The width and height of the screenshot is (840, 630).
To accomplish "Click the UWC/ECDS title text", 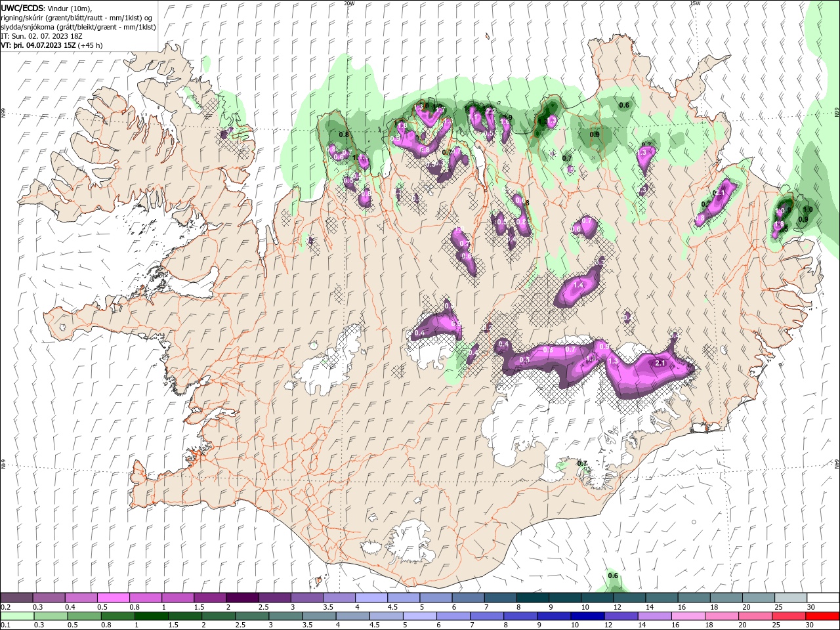I will (22, 8).
